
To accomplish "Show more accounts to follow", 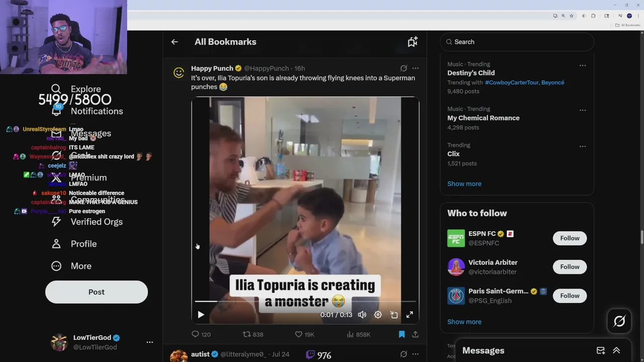I will coord(464,322).
